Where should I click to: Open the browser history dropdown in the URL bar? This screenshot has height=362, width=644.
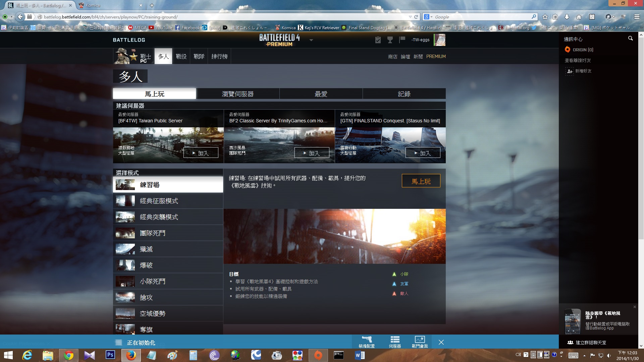coord(410,17)
